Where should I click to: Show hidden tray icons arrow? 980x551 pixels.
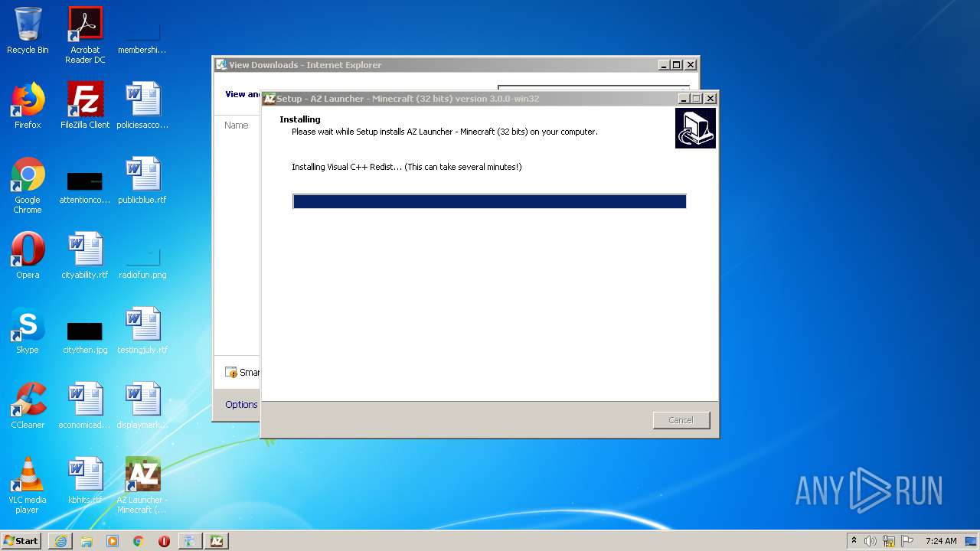tap(854, 540)
